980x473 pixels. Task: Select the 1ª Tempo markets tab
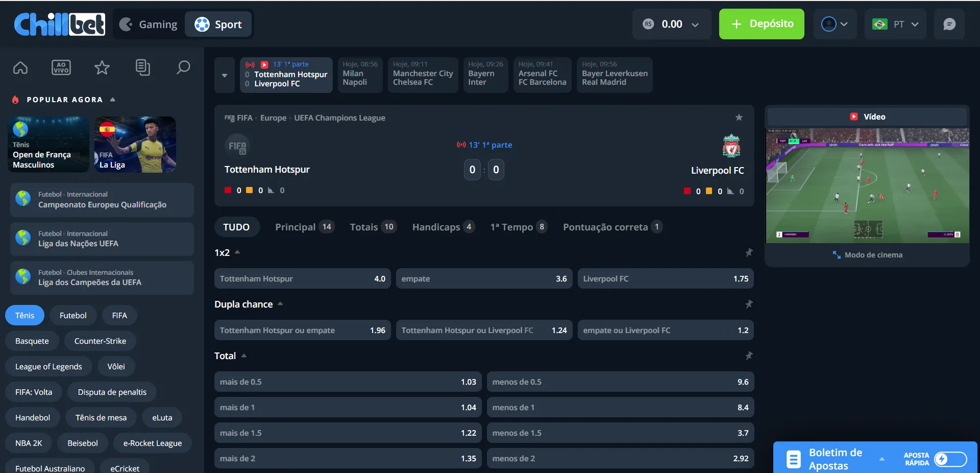pyautogui.click(x=519, y=227)
